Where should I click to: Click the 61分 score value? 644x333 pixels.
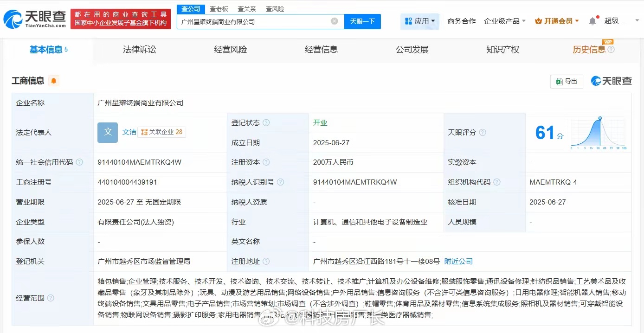pos(549,134)
